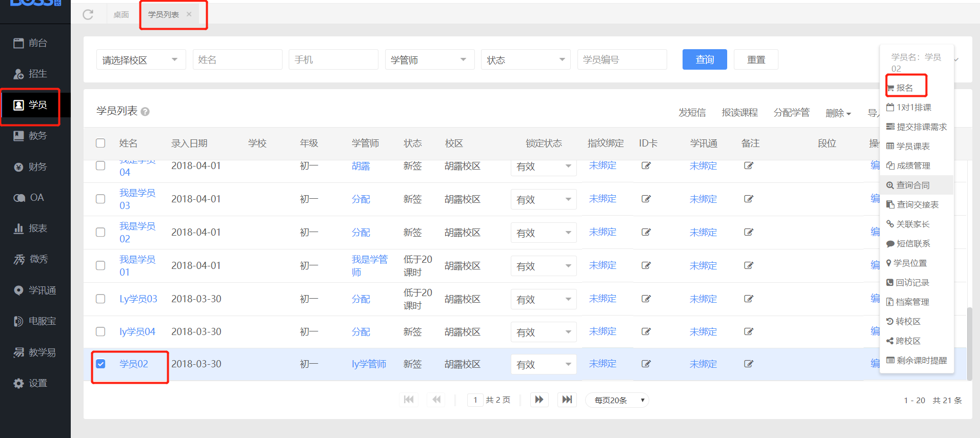
Task: Choose 转校区 from the student menu
Action: [x=904, y=321]
